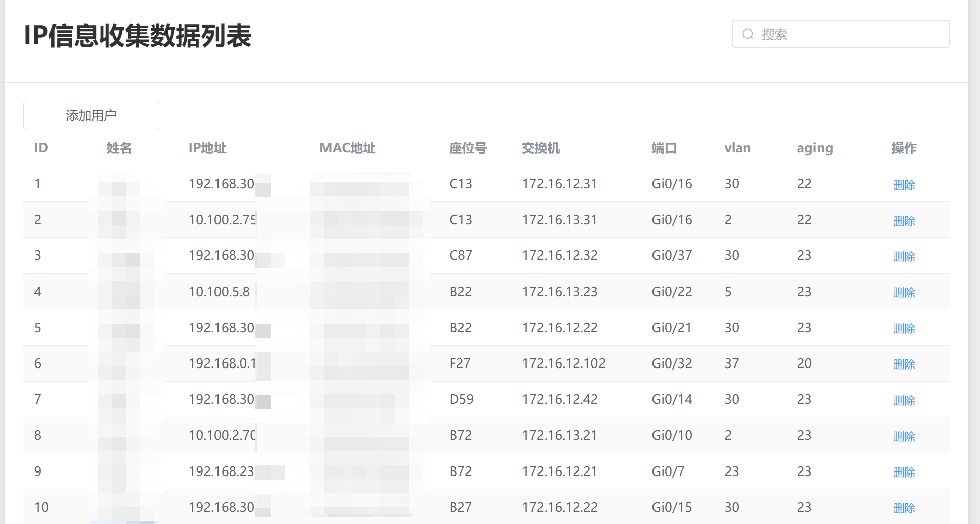Click 删除 for row ID 8
980x524 pixels.
click(x=904, y=436)
